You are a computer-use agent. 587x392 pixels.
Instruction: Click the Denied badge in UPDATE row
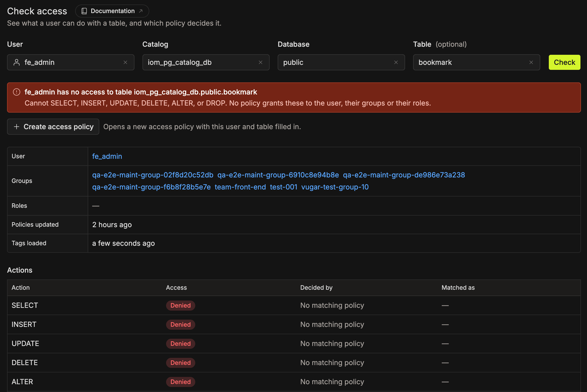click(181, 344)
